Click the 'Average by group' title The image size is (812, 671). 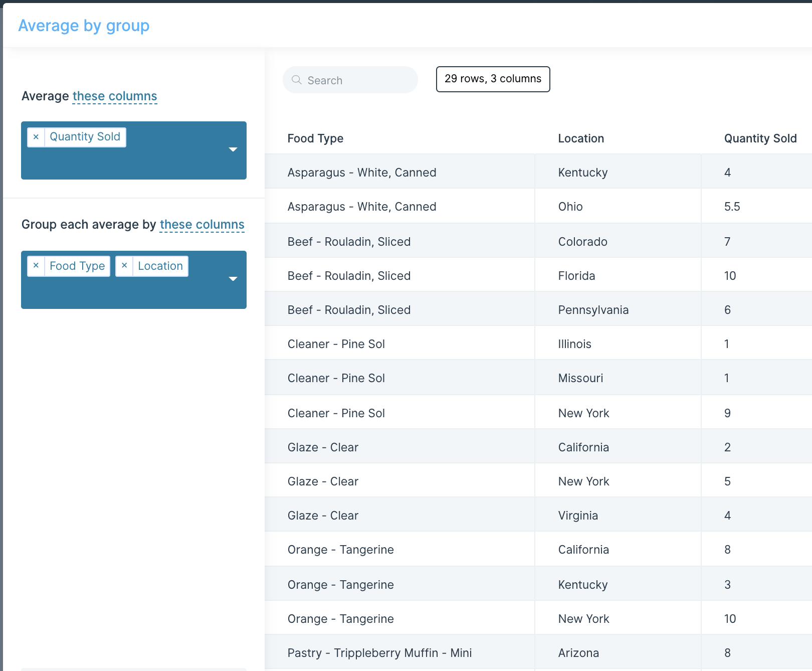(x=84, y=26)
